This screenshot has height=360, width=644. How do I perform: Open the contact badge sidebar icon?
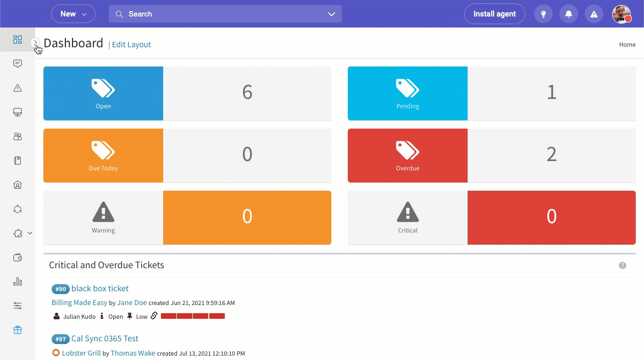pos(17,185)
